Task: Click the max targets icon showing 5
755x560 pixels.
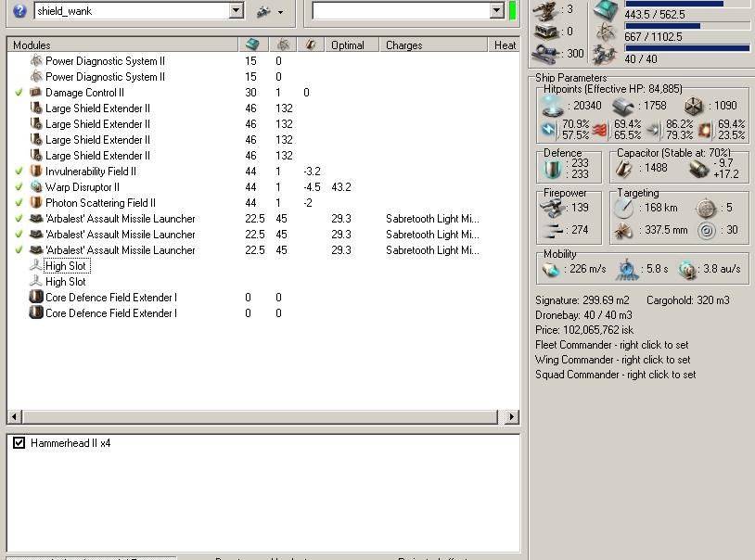Action: pyautogui.click(x=706, y=208)
